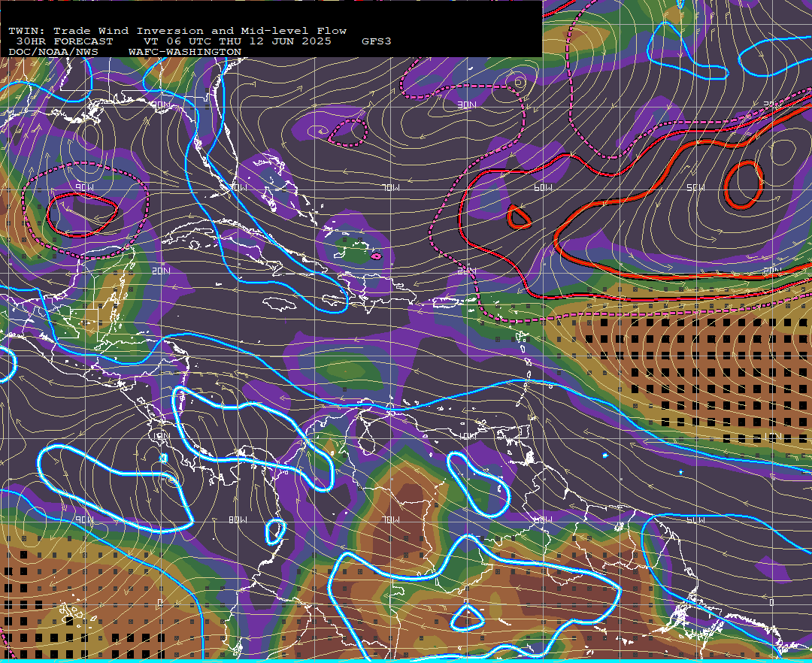The image size is (812, 663).
Task: Click the 90W label inside the Gulf of Mexico dashed contour
Action: tap(84, 187)
